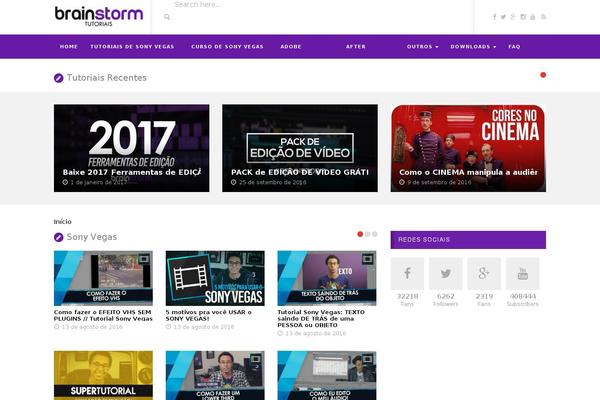Click '2319 Fans' Google Plus count
The width and height of the screenshot is (600, 400).
pos(484,299)
